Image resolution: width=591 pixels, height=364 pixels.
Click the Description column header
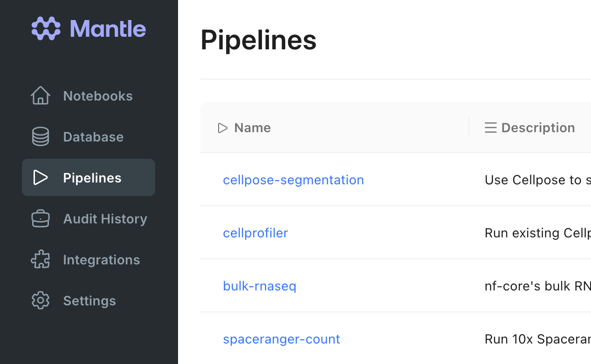[x=538, y=128]
